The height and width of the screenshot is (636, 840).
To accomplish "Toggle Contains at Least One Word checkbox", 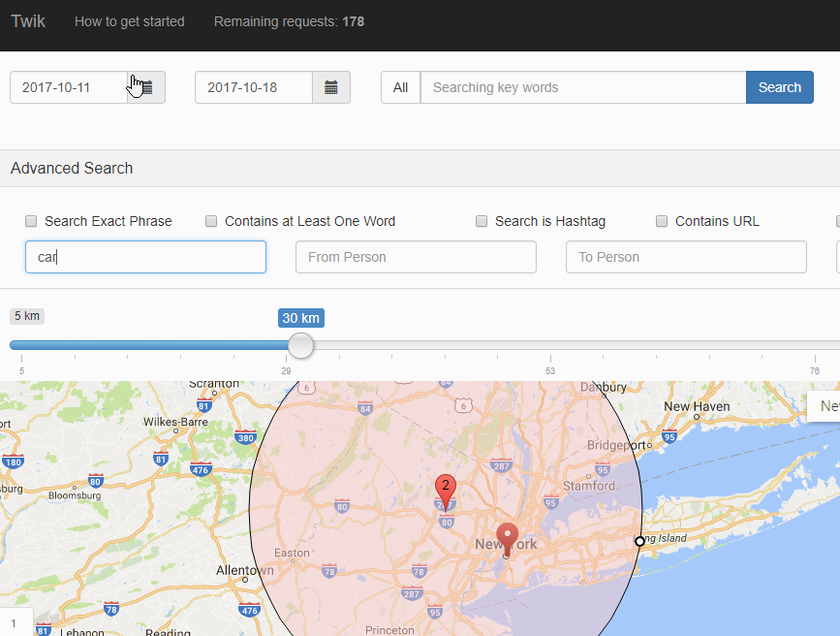I will (211, 221).
